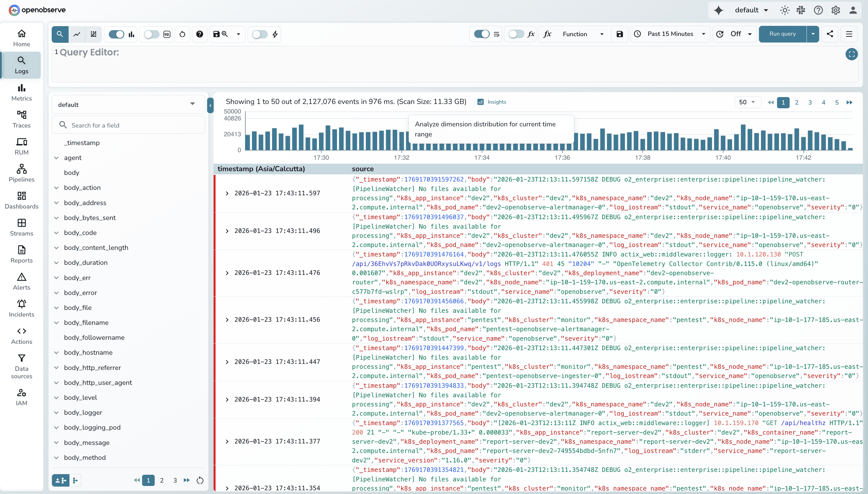
Task: Save the current search using the save icon
Action: click(x=217, y=34)
